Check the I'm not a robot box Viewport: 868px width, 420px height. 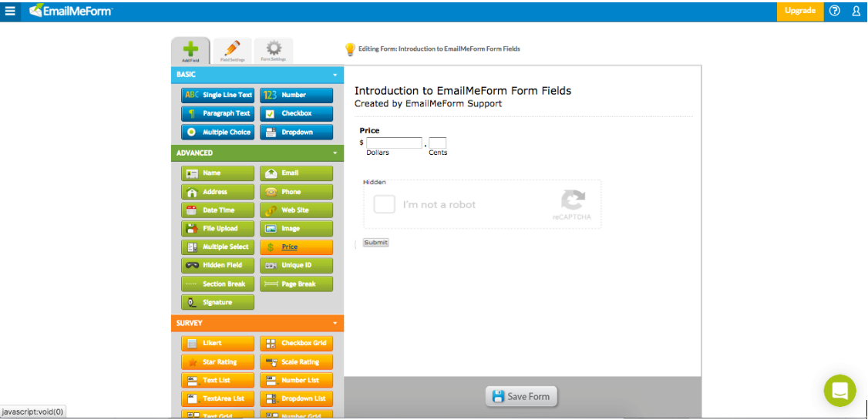[384, 204]
